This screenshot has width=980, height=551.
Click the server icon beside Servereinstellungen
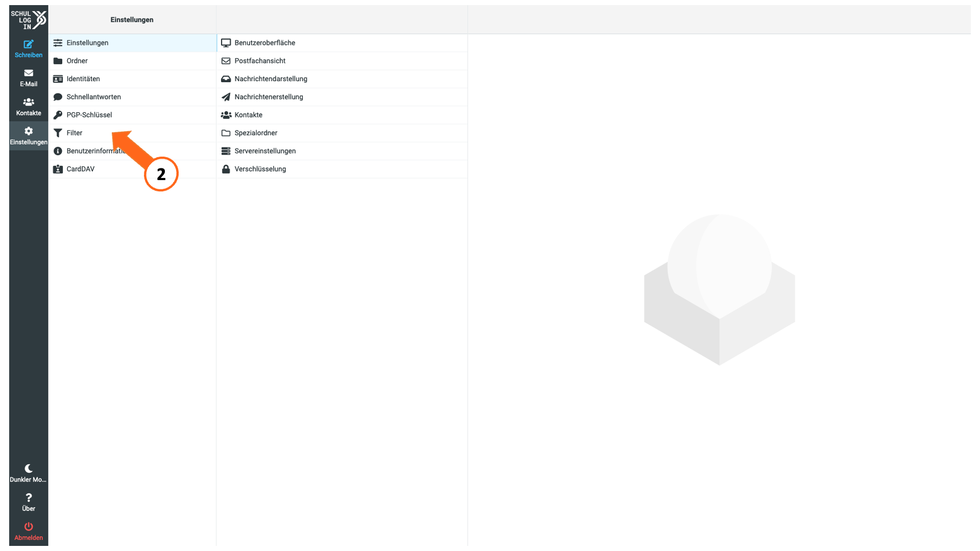click(x=226, y=151)
